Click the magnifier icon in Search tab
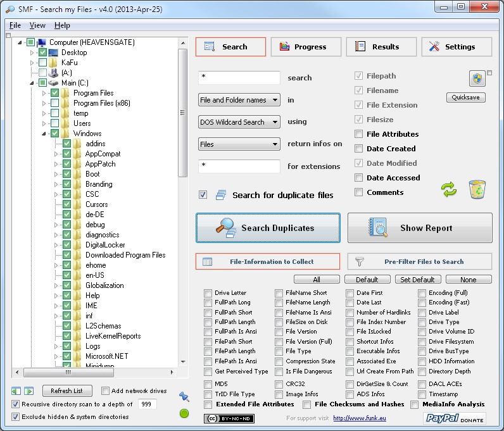Image resolution: width=504 pixels, height=431 pixels. click(x=210, y=47)
